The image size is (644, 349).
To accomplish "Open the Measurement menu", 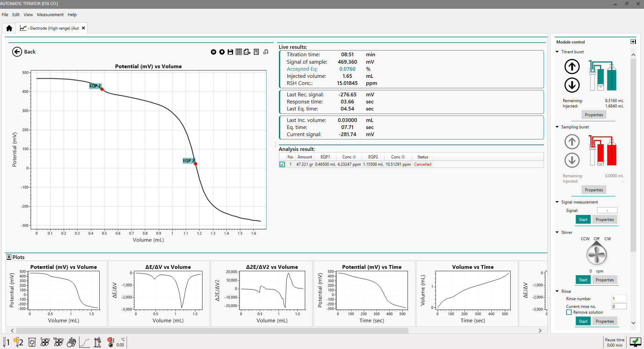I will (50, 15).
